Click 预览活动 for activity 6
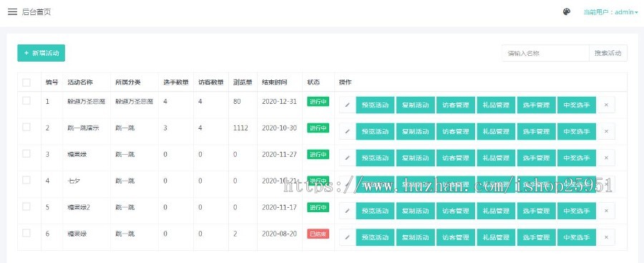Viewport: 644px width, 263px height. click(375, 237)
